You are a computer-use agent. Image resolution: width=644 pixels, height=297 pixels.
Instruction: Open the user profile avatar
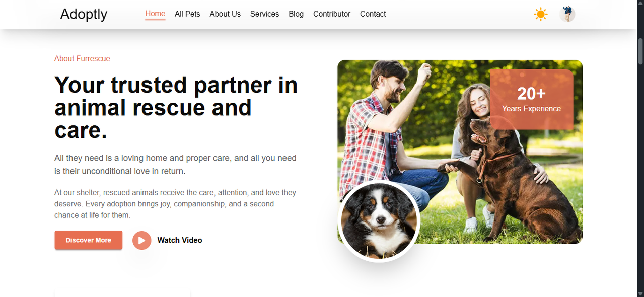[567, 14]
